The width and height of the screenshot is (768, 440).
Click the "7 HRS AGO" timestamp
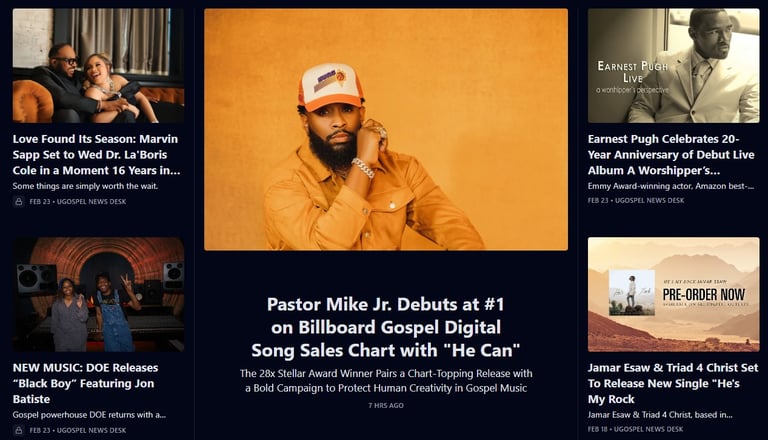(386, 406)
